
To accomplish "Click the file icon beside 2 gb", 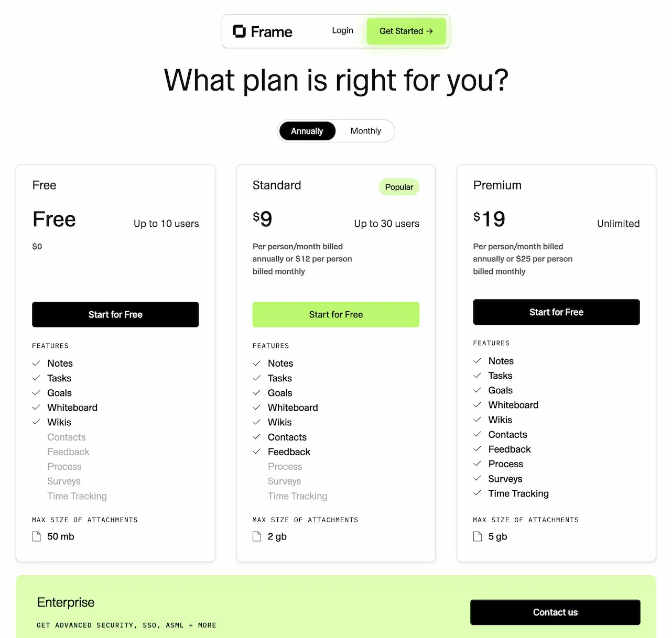I will 257,536.
